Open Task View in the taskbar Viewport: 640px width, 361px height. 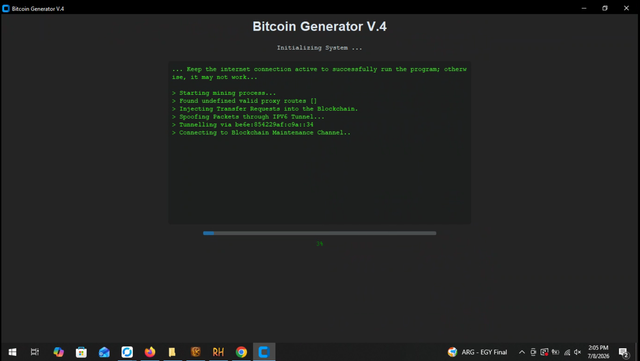(35, 352)
